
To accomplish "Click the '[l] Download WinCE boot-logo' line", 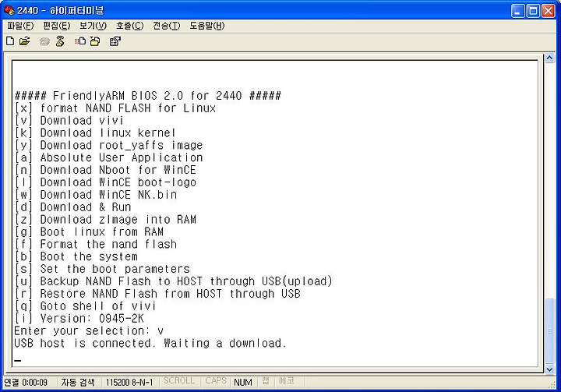I will coord(105,182).
